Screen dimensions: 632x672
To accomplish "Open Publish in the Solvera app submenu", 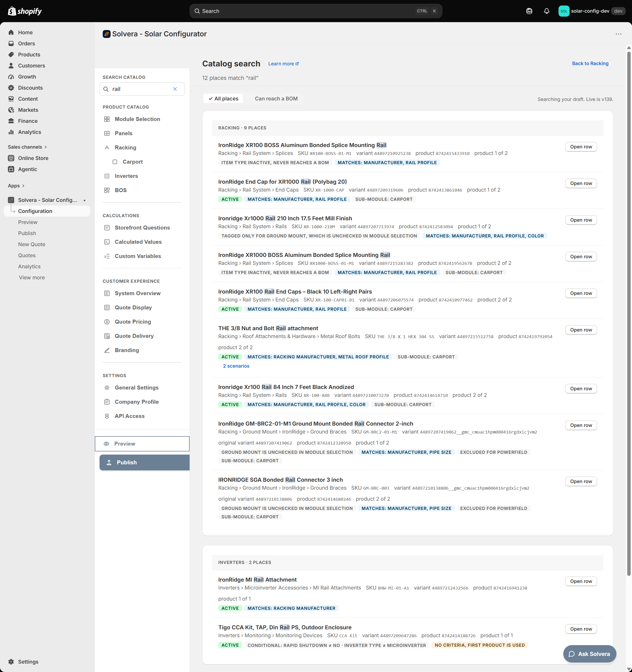I will (27, 233).
